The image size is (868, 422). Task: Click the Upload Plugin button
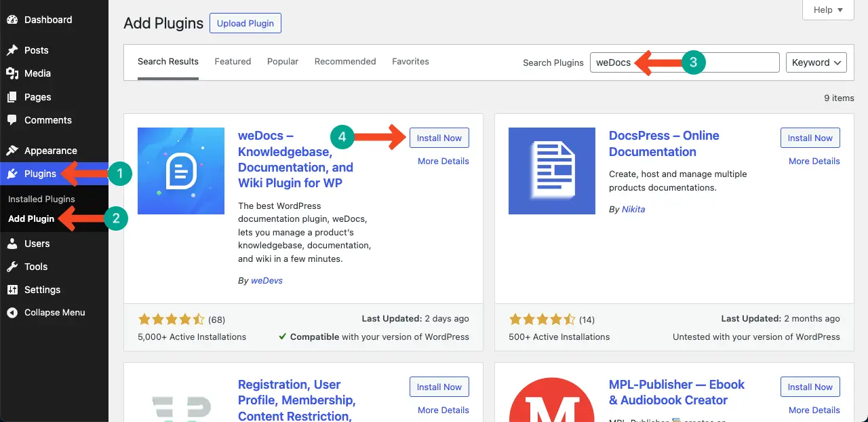pyautogui.click(x=245, y=23)
